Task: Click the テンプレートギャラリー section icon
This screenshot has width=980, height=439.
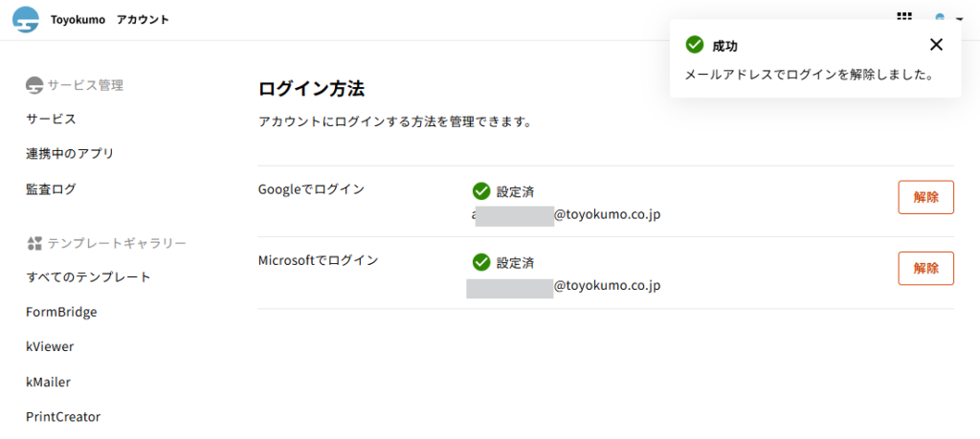Action: [34, 244]
